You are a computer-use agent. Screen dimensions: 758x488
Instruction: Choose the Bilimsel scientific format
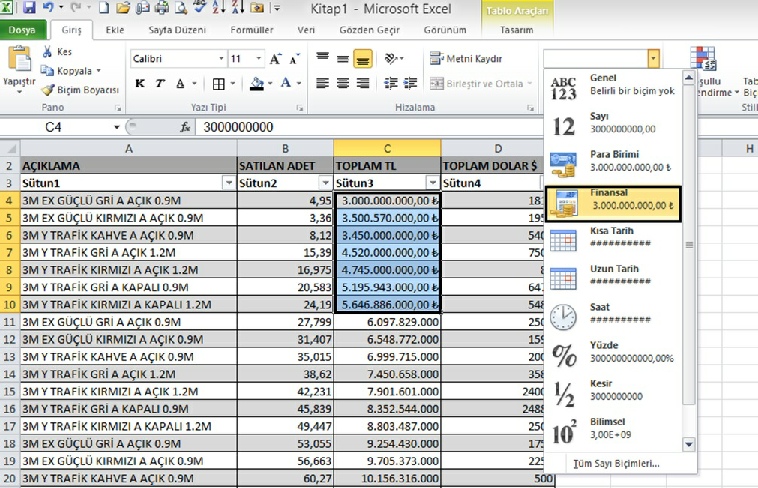coord(613,431)
